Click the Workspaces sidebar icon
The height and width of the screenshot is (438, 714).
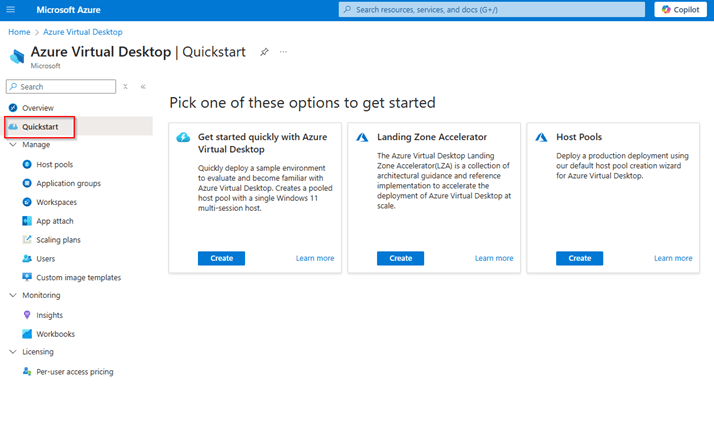[x=27, y=202]
